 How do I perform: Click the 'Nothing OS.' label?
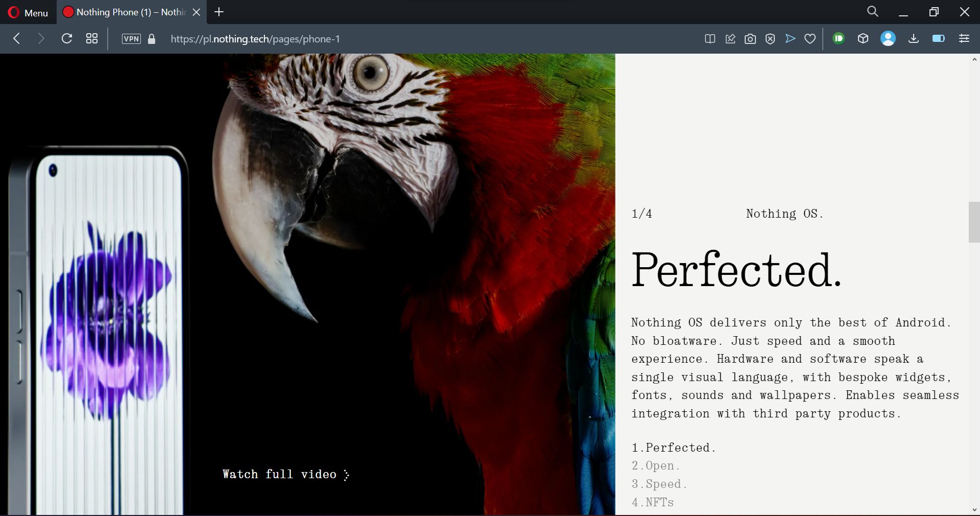click(784, 214)
